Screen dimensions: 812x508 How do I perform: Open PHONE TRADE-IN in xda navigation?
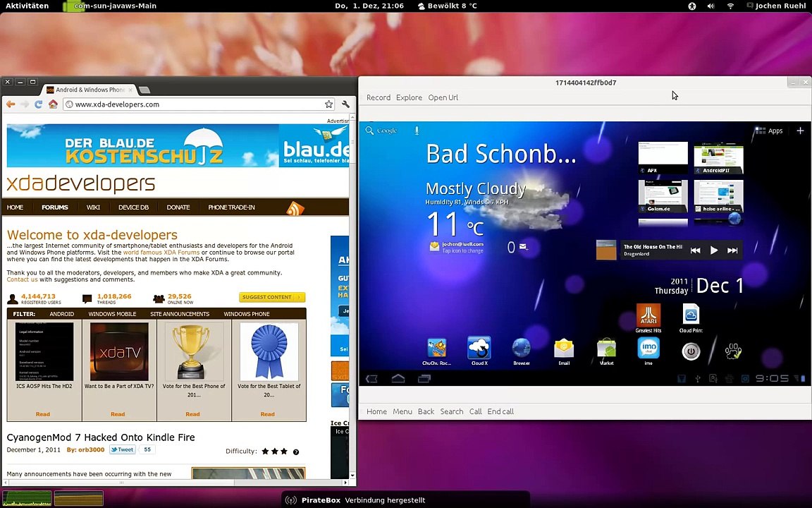(231, 207)
